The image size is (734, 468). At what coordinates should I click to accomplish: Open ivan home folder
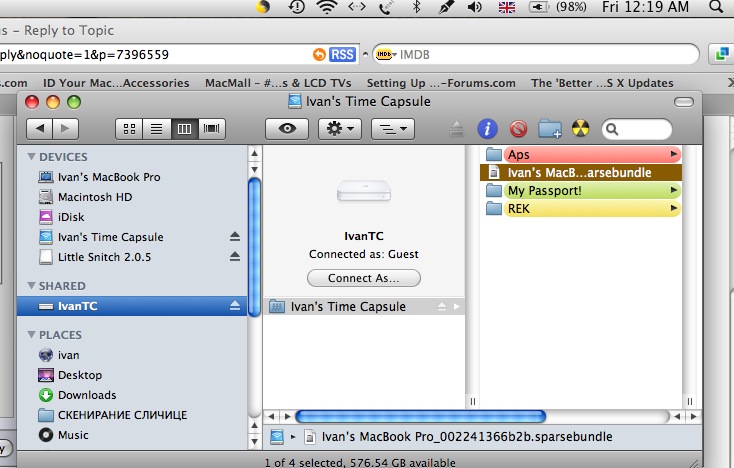[x=132, y=355]
